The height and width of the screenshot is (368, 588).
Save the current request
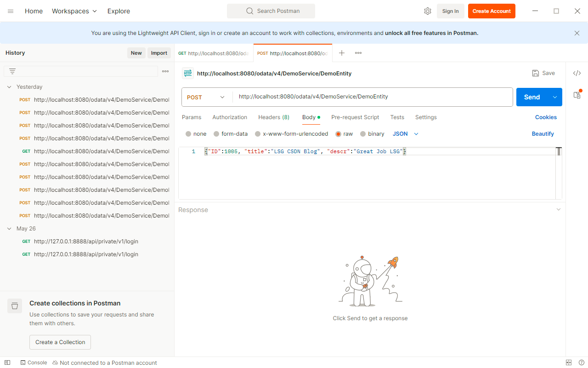coord(543,73)
